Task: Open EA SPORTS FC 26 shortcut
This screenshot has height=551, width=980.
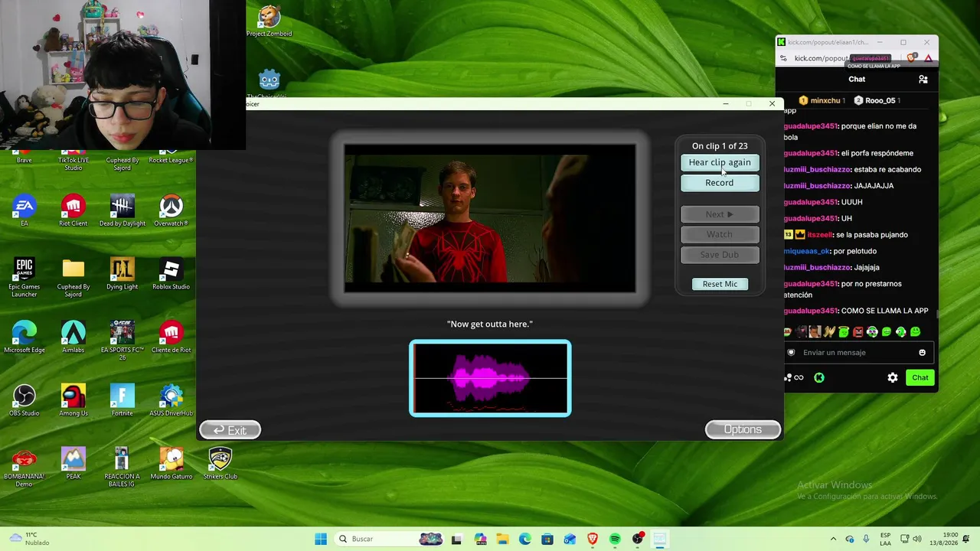Action: coord(122,341)
